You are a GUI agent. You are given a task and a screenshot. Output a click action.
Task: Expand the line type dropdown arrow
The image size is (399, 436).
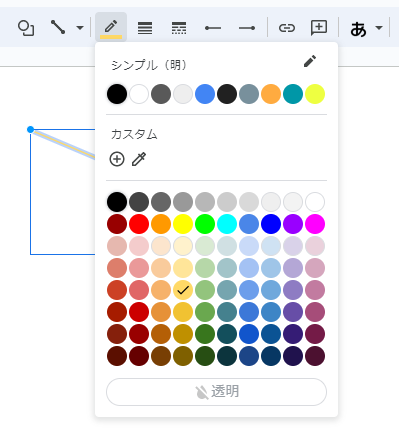80,28
